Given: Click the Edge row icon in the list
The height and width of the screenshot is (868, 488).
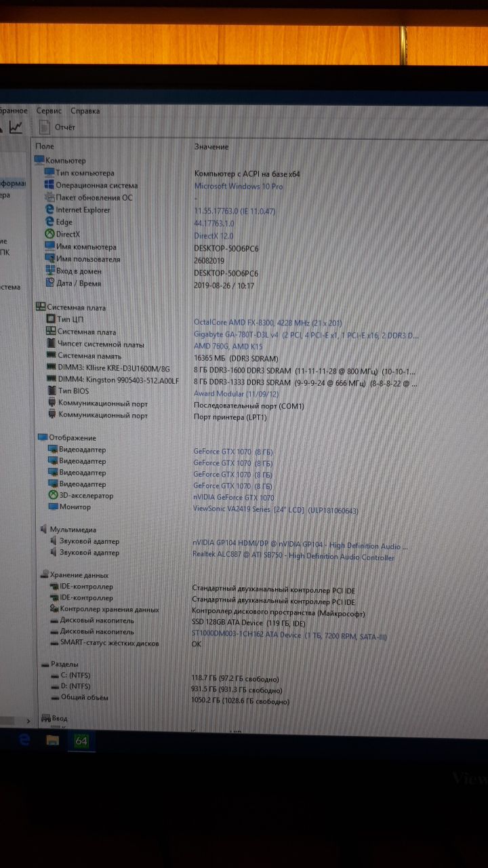Looking at the screenshot, I should pyautogui.click(x=49, y=222).
